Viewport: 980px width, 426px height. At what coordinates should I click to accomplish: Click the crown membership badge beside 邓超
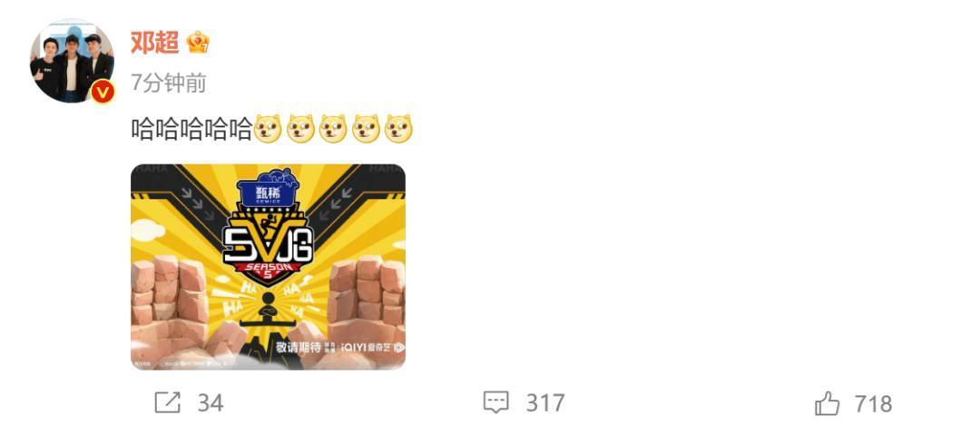(x=198, y=42)
